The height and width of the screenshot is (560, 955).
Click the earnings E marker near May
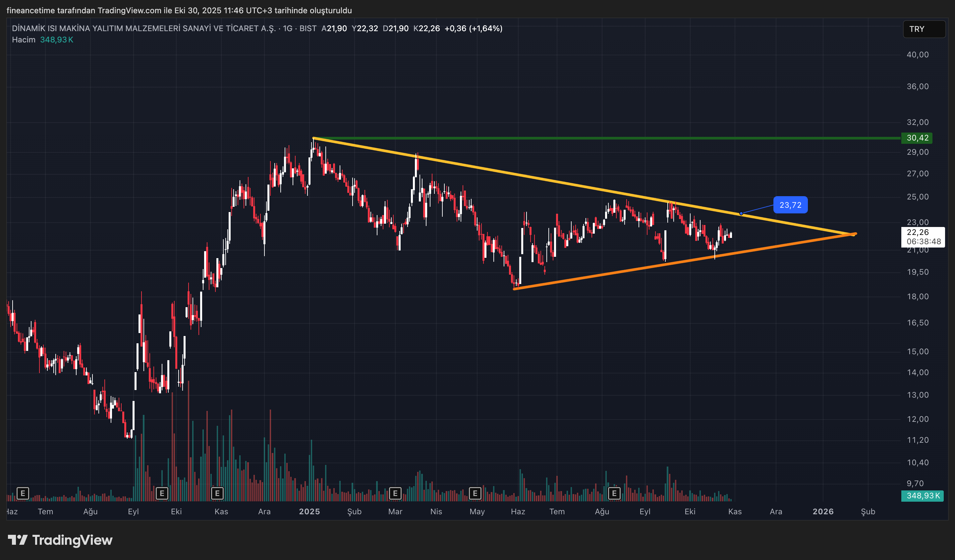click(x=475, y=493)
